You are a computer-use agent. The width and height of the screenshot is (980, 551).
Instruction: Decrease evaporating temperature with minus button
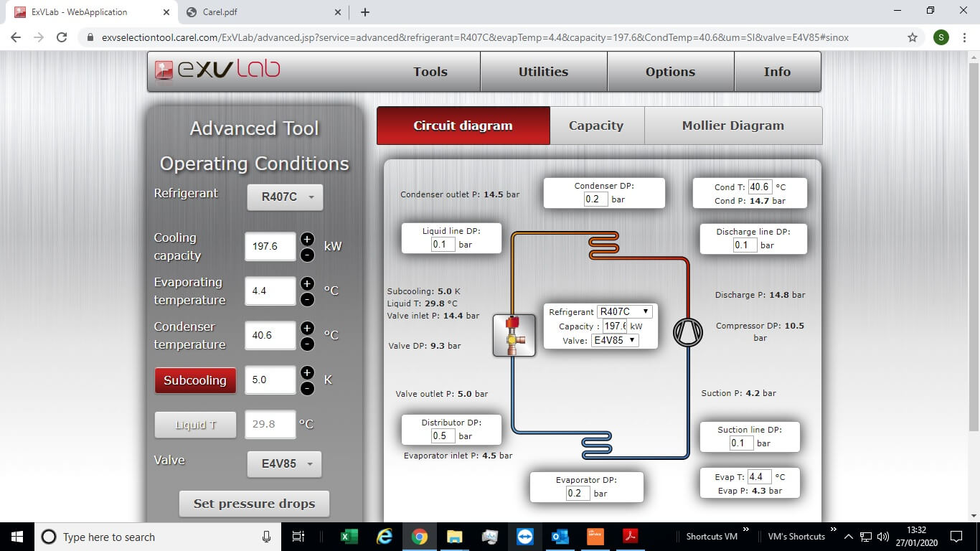coord(307,299)
